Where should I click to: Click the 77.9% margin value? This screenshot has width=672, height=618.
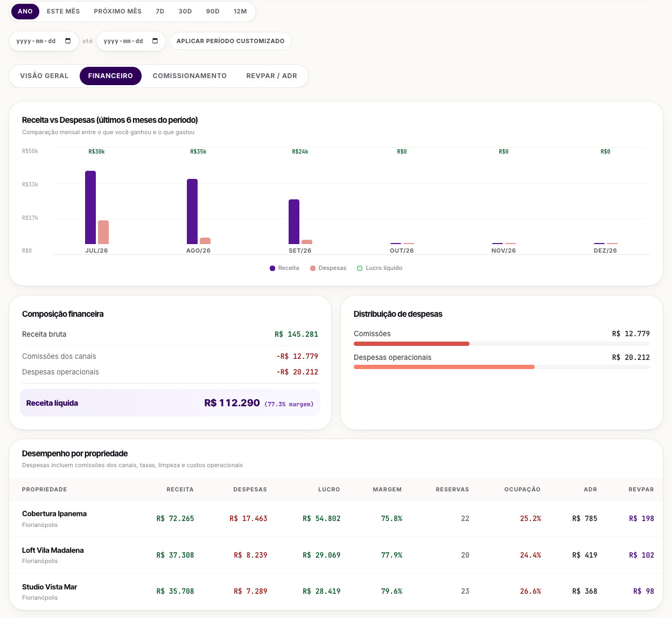coord(391,555)
